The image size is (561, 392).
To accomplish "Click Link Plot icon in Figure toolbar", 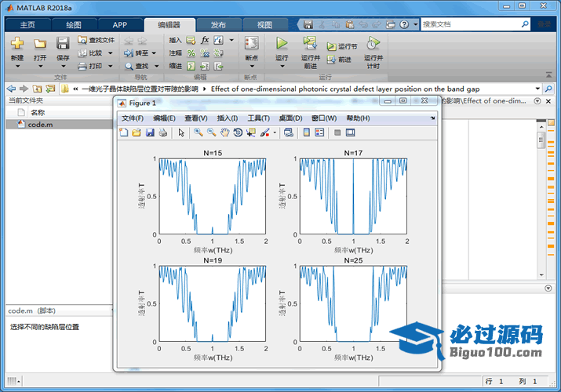I will (289, 132).
